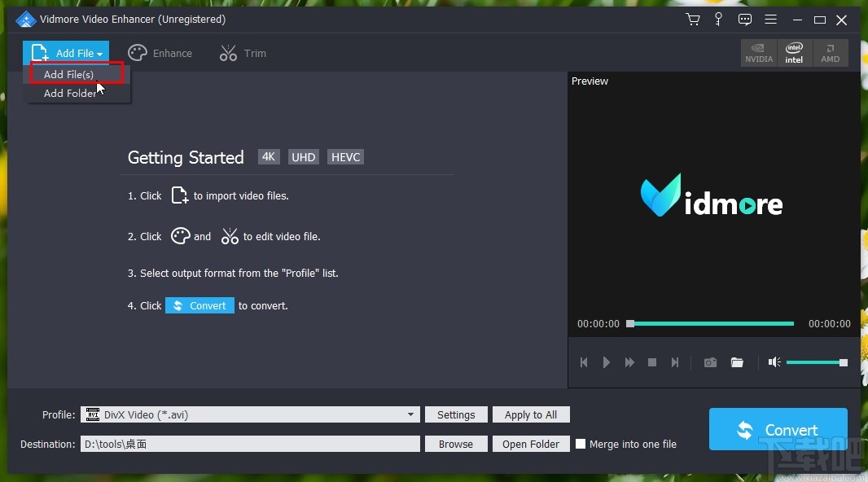Click Apply to All button
868x482 pixels.
(531, 414)
